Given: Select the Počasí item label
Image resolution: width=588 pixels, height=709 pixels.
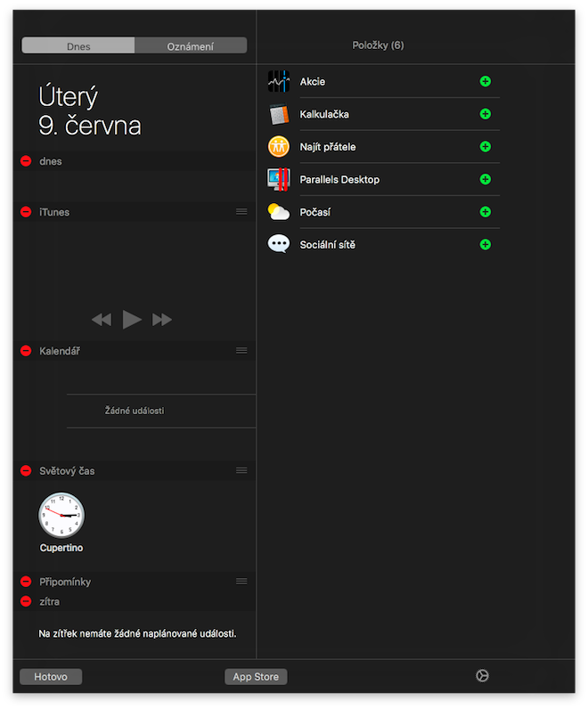Looking at the screenshot, I should 315,212.
